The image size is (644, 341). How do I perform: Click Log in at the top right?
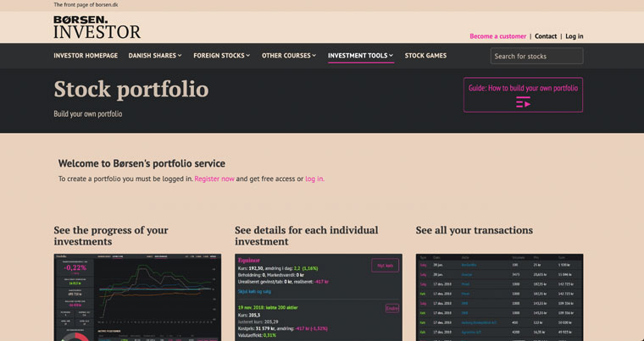575,36
